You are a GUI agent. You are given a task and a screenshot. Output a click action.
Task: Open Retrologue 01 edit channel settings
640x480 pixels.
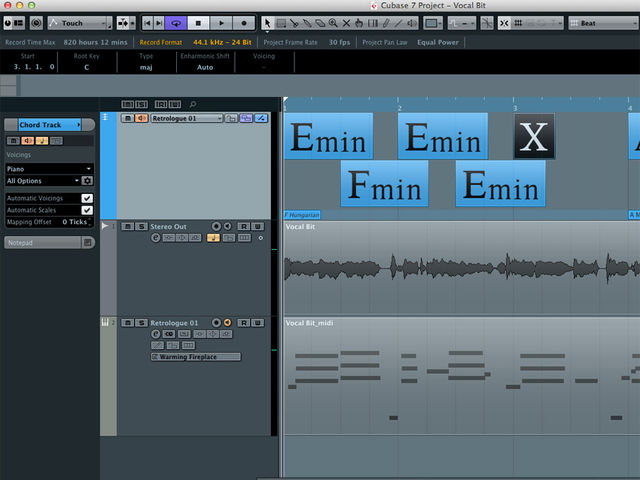156,334
